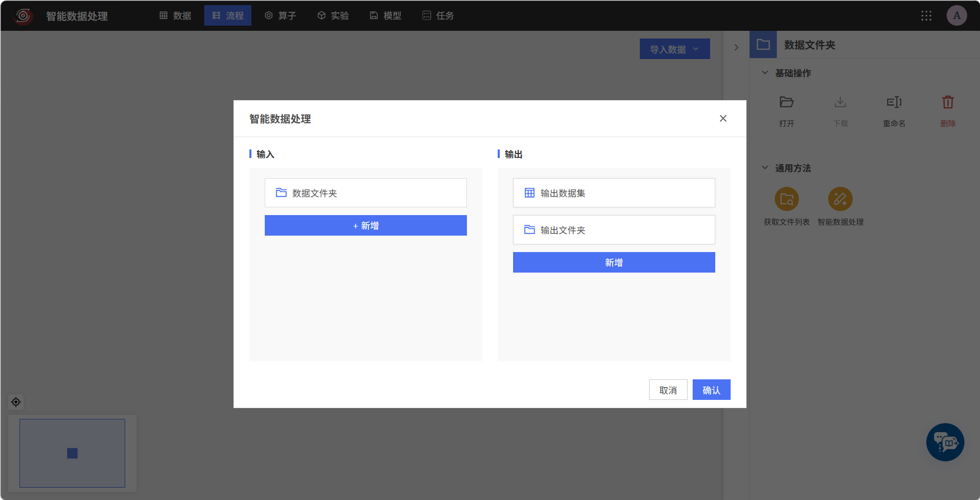Viewport: 980px width, 500px height.
Task: Open the apps grid menu icon
Action: pyautogui.click(x=926, y=16)
